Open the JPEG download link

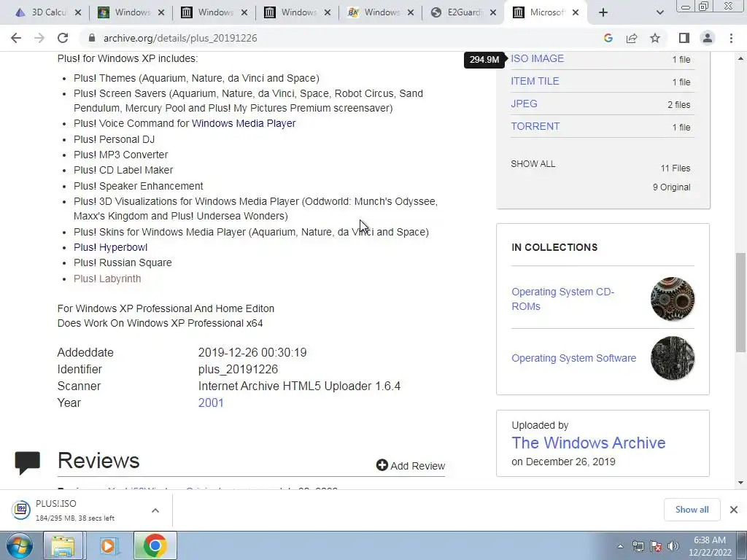[x=524, y=104]
